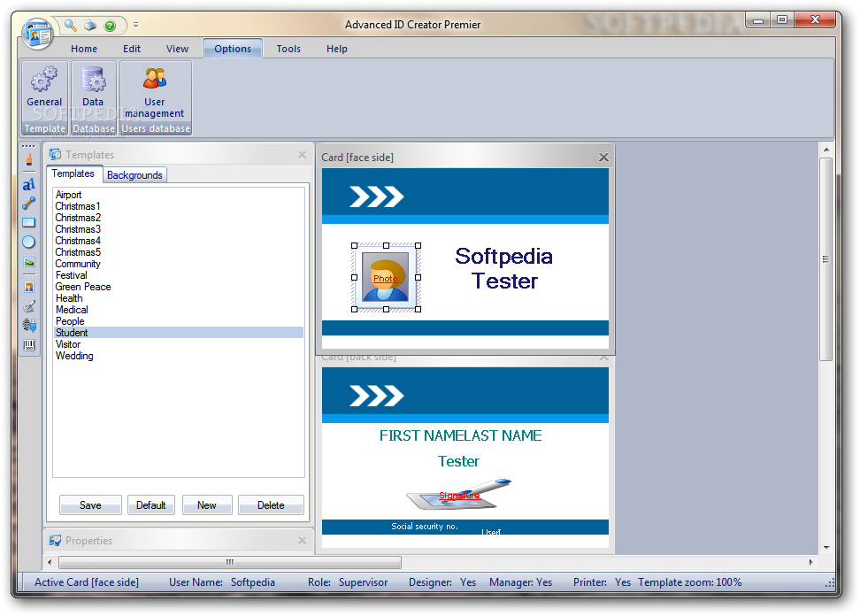Select the Health template
The height and width of the screenshot is (616, 860).
179,298
